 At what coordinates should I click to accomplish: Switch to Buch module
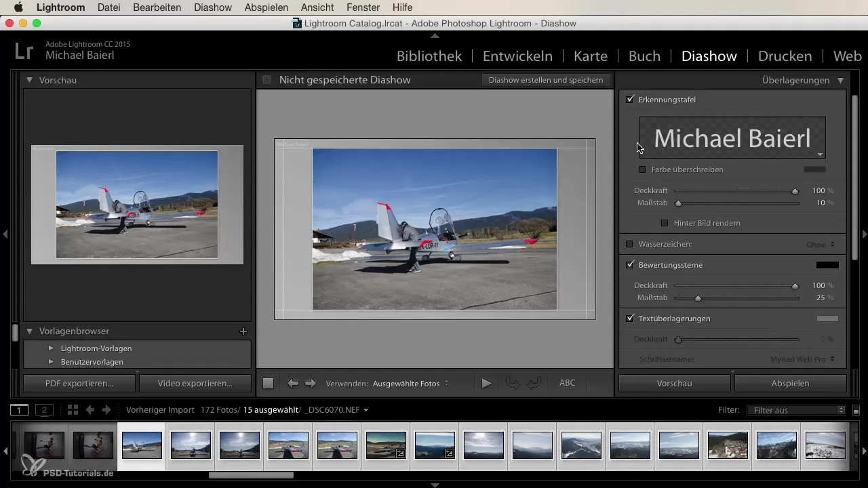tap(644, 56)
